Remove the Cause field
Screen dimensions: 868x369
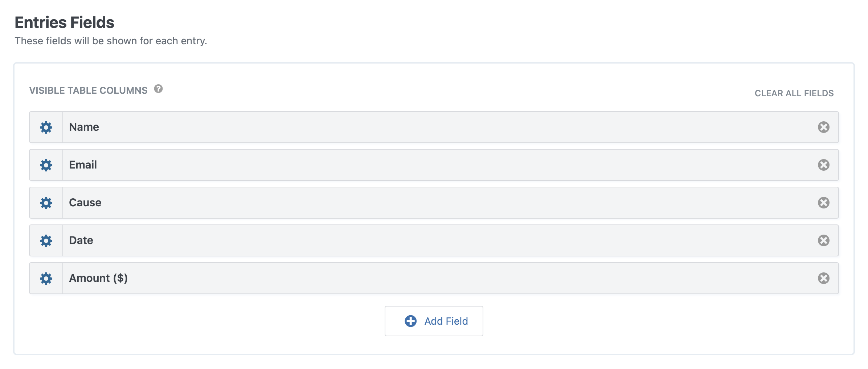(x=823, y=203)
